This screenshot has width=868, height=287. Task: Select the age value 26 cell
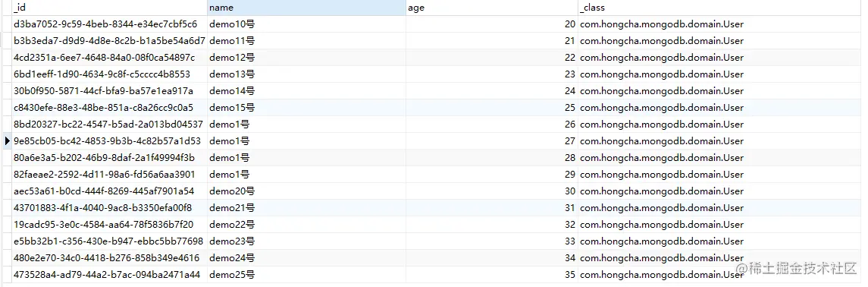click(491, 124)
